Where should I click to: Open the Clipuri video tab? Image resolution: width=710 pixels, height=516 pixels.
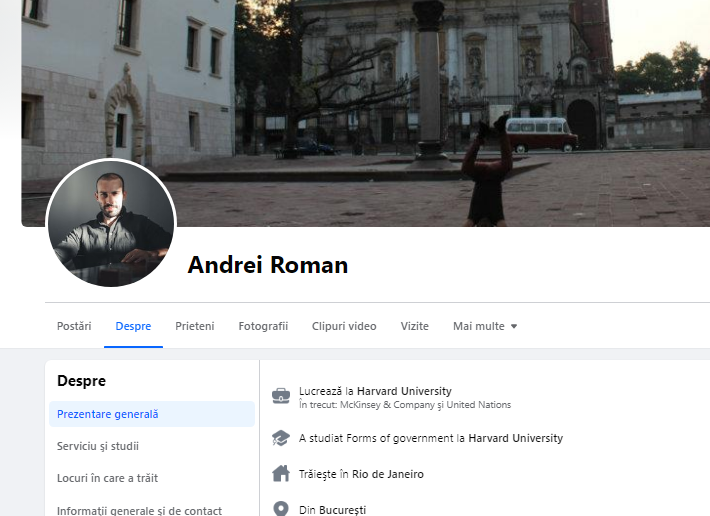[x=344, y=326]
